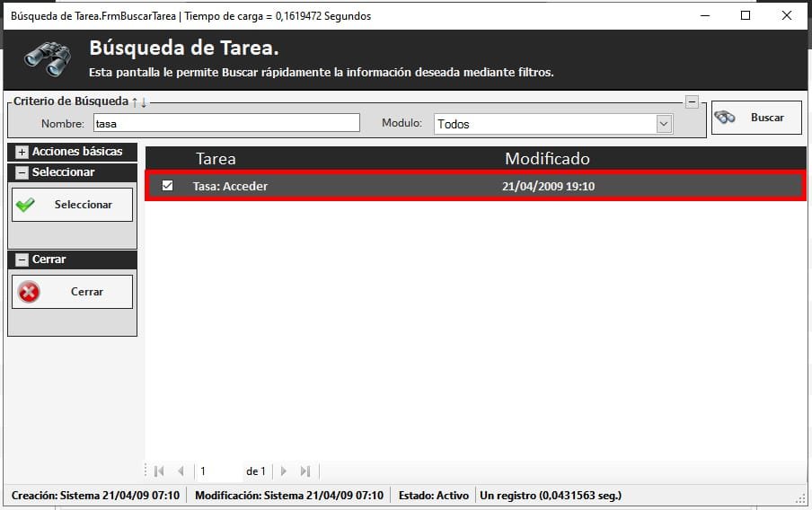Open the Modulo dropdown list
Screen dimensions: 812x510
pos(664,124)
